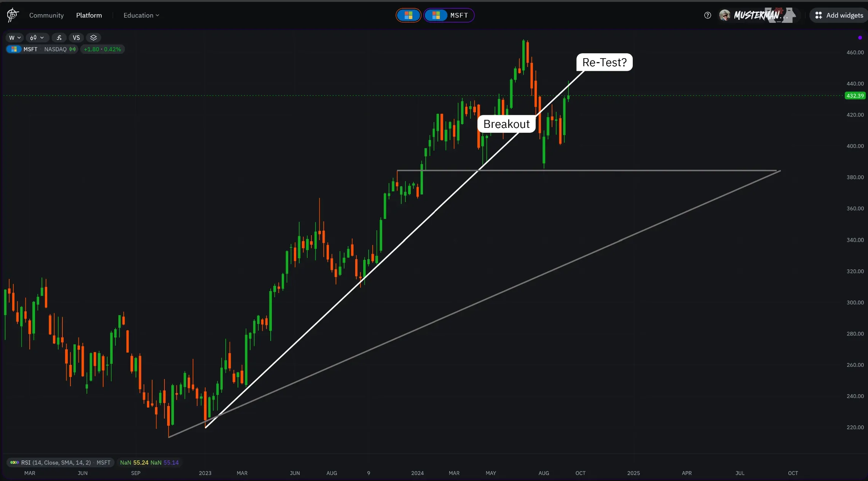Viewport: 868px width, 481px height.
Task: Click the 380.00 price axis label
Action: [x=855, y=177]
